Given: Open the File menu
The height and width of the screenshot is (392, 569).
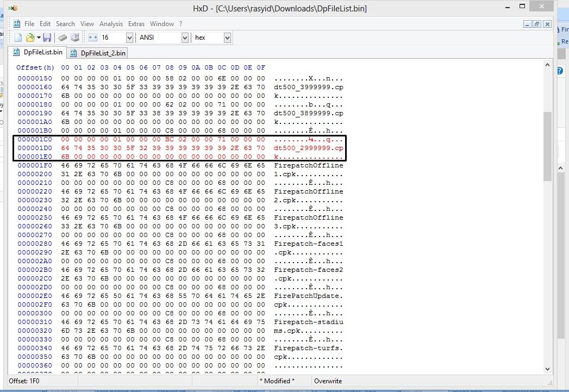Looking at the screenshot, I should click(x=29, y=23).
